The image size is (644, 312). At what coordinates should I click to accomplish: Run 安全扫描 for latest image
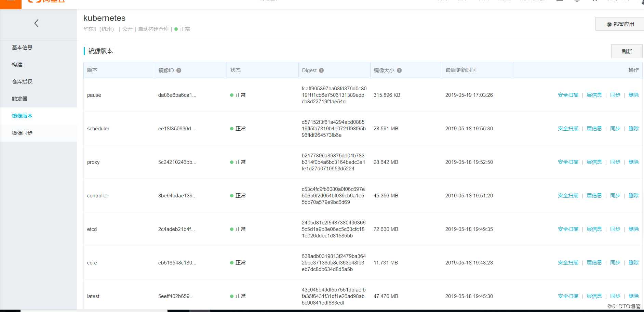[568, 296]
